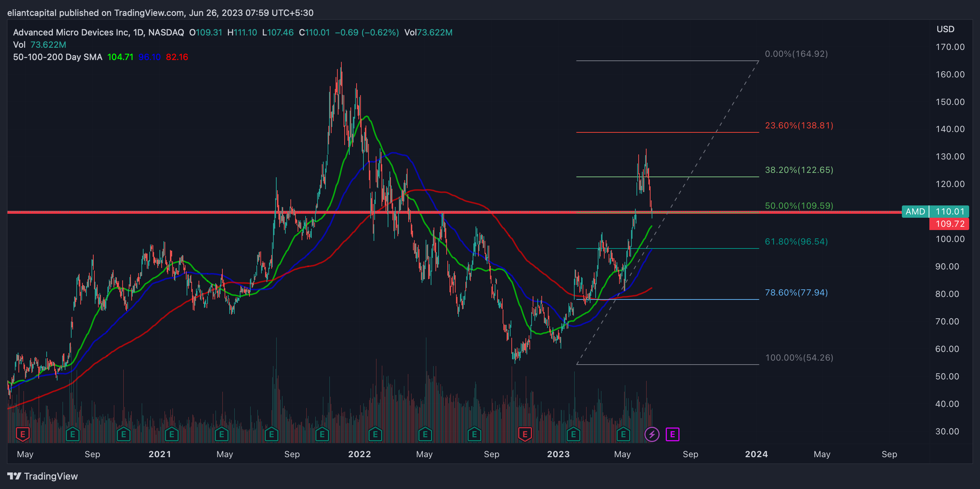Click the green earnings marker nearest the 2022 label
This screenshot has width=980, height=489.
point(375,434)
